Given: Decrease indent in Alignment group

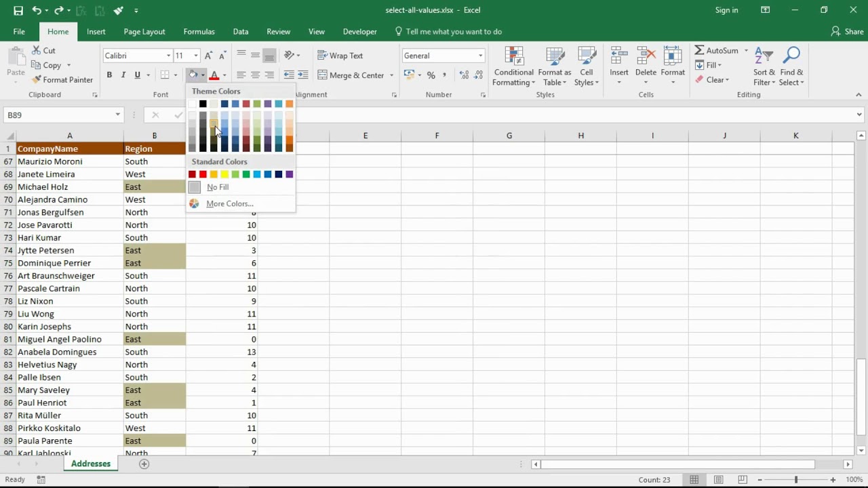Looking at the screenshot, I should [289, 75].
